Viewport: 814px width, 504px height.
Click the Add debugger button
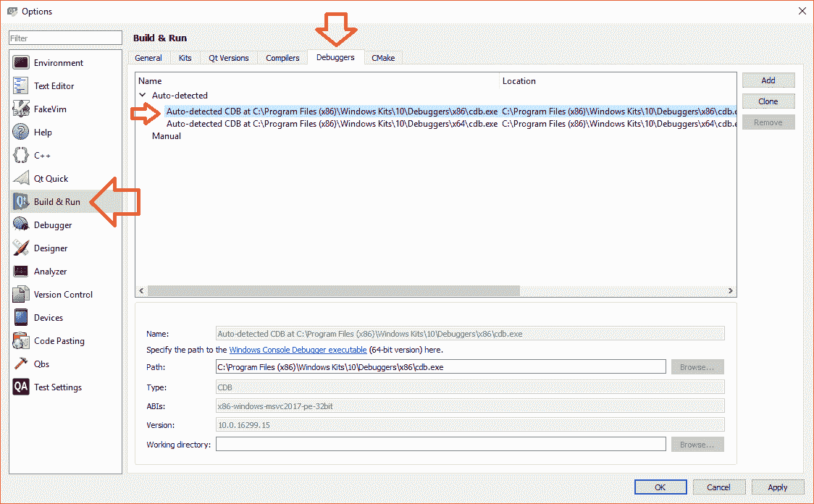coord(768,80)
